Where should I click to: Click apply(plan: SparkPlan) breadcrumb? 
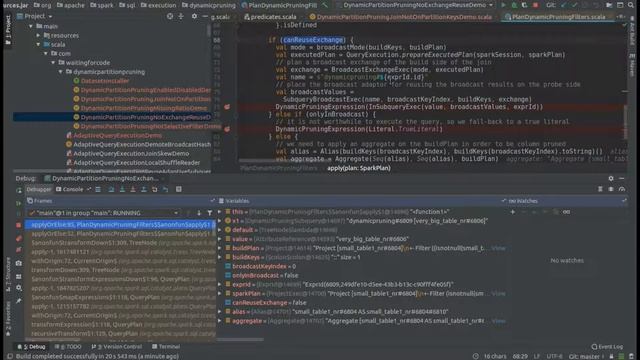pos(359,168)
